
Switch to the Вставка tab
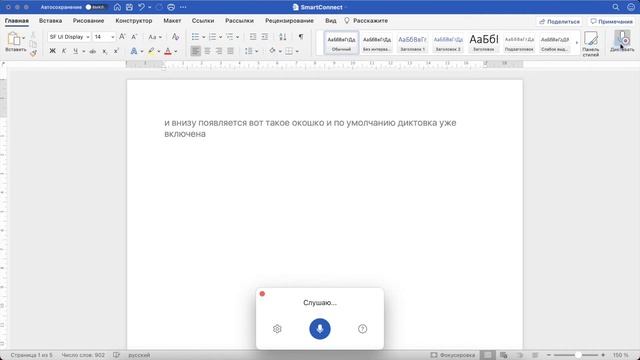click(50, 20)
